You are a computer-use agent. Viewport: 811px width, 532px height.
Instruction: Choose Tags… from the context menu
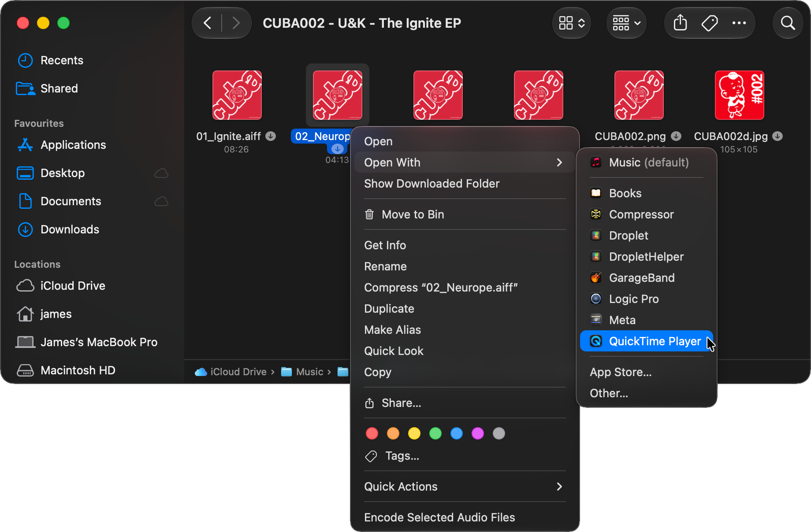pyautogui.click(x=465, y=456)
